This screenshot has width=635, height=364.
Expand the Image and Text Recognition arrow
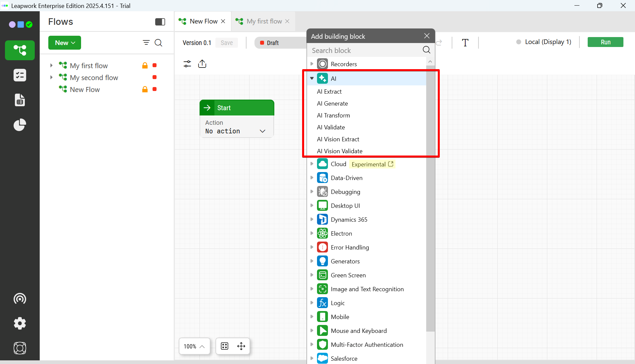[312, 289]
